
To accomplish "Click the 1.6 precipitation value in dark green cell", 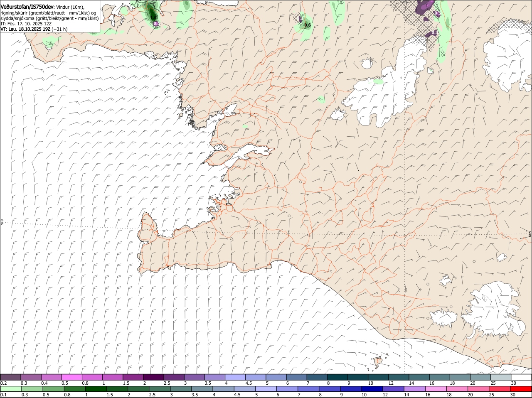I will tap(153, 17).
